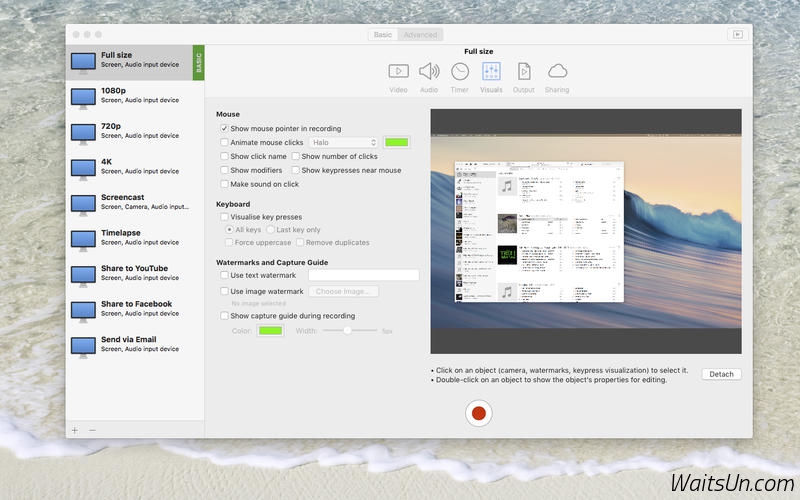Disable Show mouse pointer in recording
The height and width of the screenshot is (500, 800).
[x=224, y=129]
